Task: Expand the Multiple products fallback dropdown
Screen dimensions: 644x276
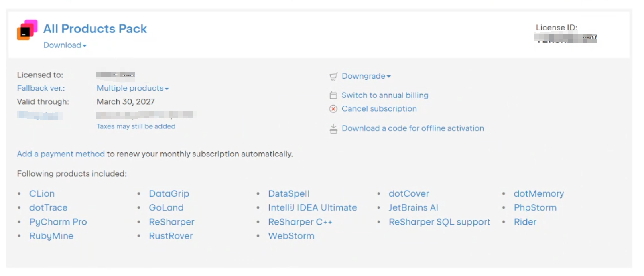Action: [132, 88]
